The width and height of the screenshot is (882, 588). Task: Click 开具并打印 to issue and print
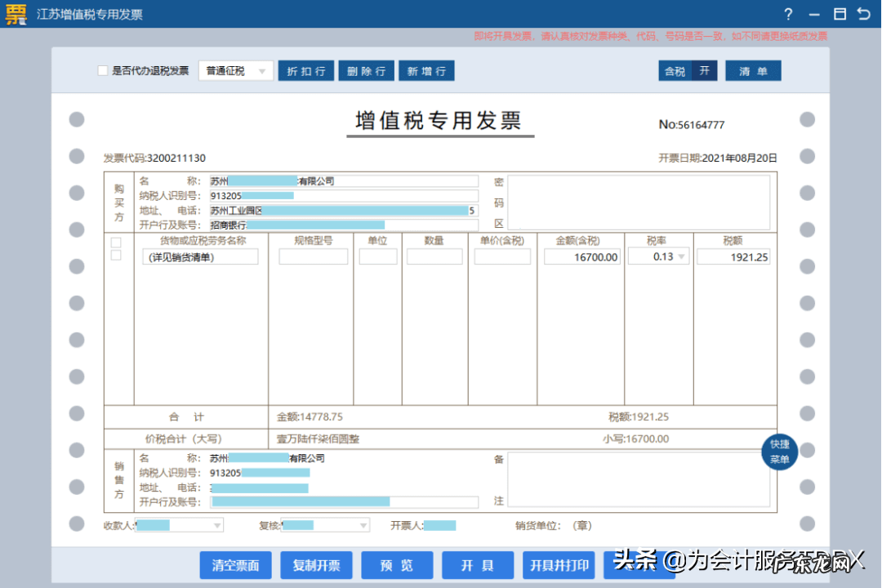558,565
